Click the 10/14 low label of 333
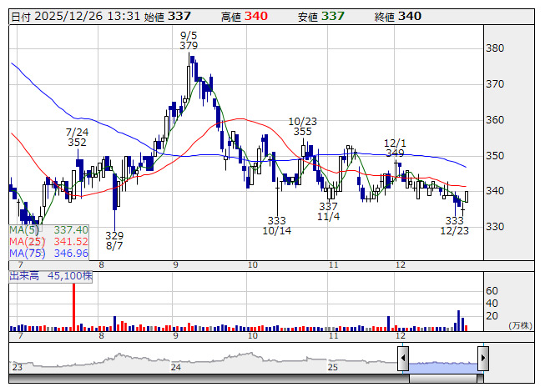 coord(277,226)
